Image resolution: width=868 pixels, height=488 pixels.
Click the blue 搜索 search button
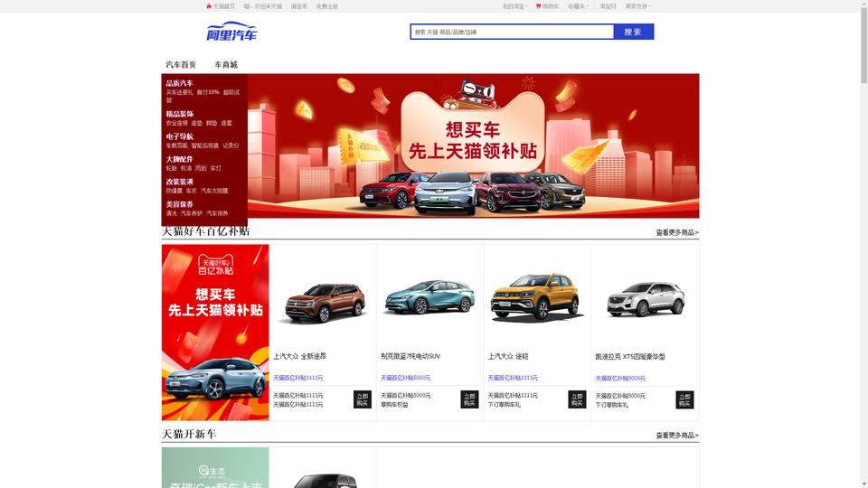point(633,32)
